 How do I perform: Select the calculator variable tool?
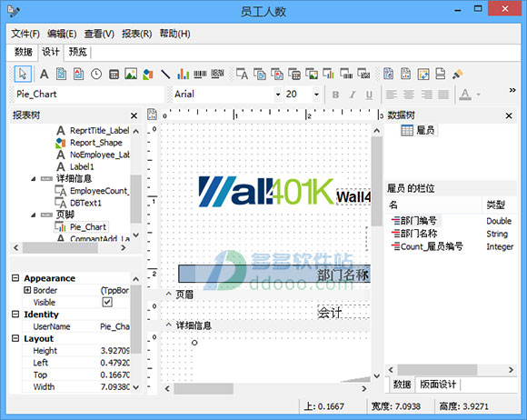114,74
